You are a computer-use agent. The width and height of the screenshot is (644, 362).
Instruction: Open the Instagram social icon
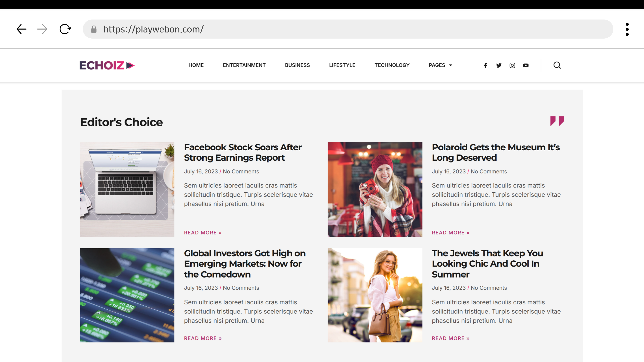pyautogui.click(x=512, y=65)
